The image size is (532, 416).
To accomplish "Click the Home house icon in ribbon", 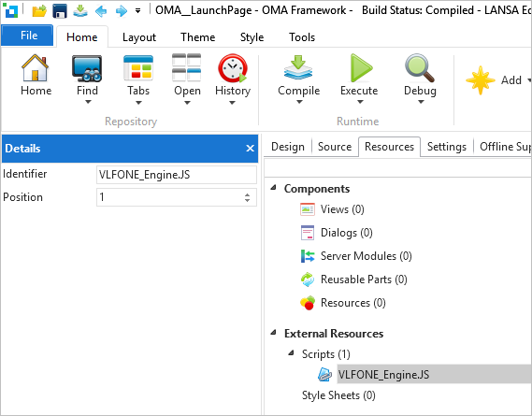I will 35,68.
